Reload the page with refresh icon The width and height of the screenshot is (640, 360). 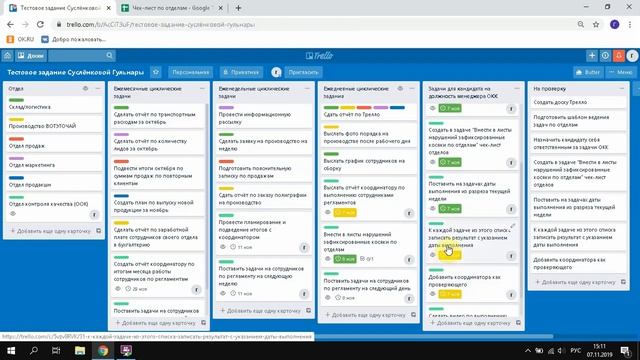coord(40,24)
